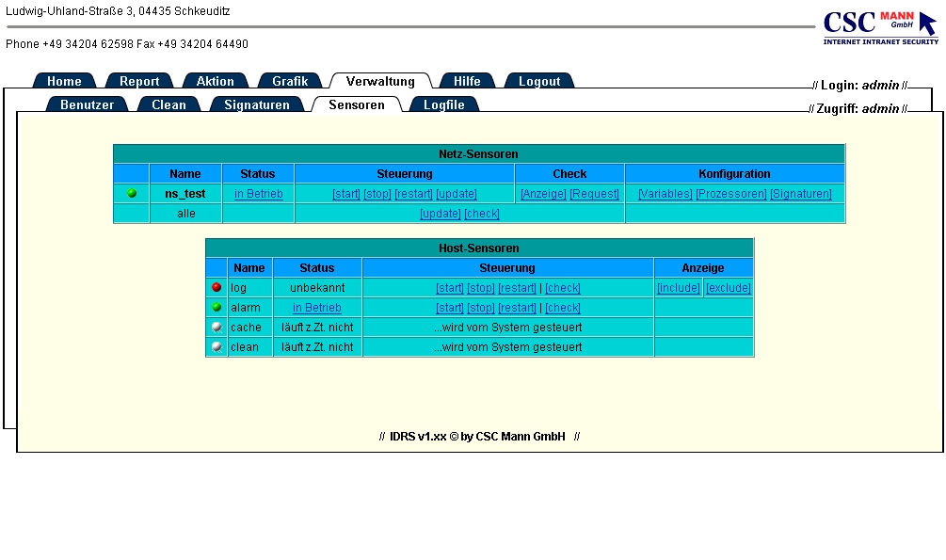
Task: Open the Hilfe tab
Action: 467,81
